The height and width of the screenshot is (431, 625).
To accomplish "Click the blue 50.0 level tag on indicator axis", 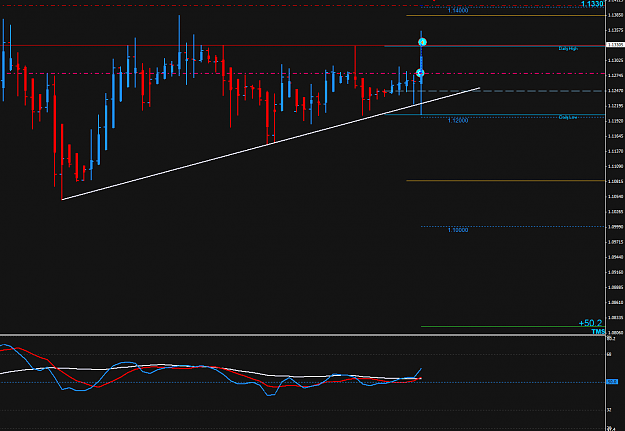I will [x=612, y=382].
